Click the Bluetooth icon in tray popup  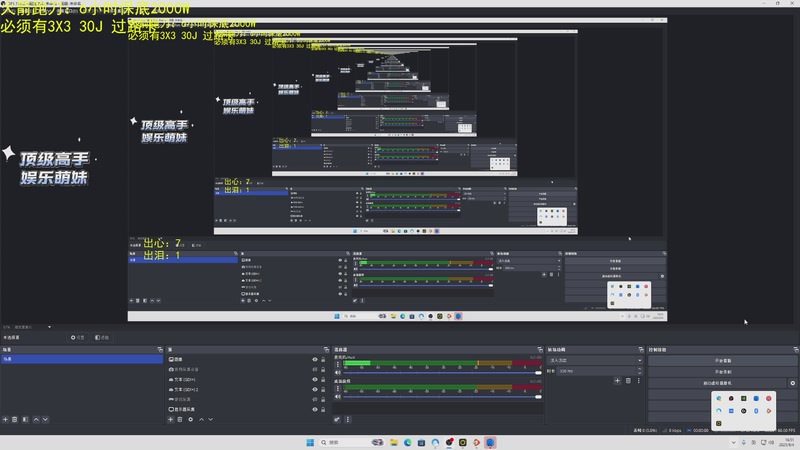(x=756, y=411)
